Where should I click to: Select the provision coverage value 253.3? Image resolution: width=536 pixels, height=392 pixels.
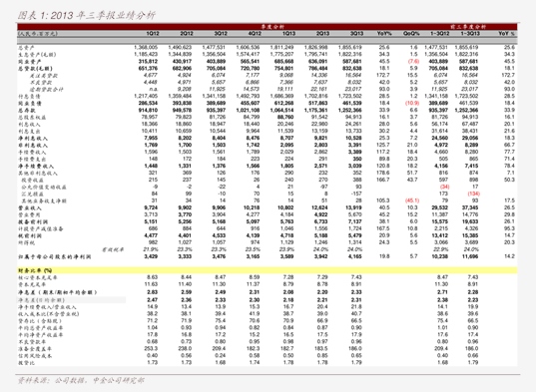(x=151, y=349)
